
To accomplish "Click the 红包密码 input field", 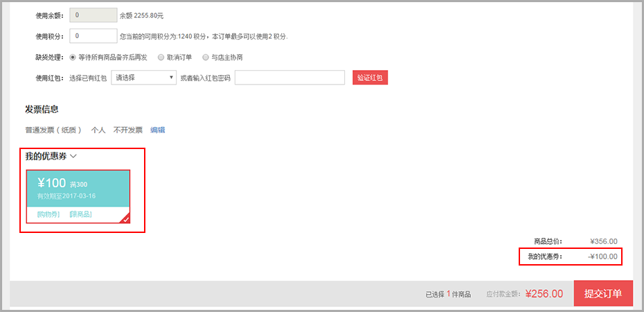I will tap(289, 78).
